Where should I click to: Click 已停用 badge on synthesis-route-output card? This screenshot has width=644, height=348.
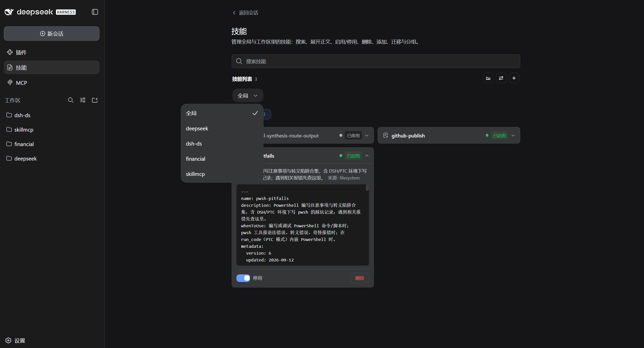[353, 136]
